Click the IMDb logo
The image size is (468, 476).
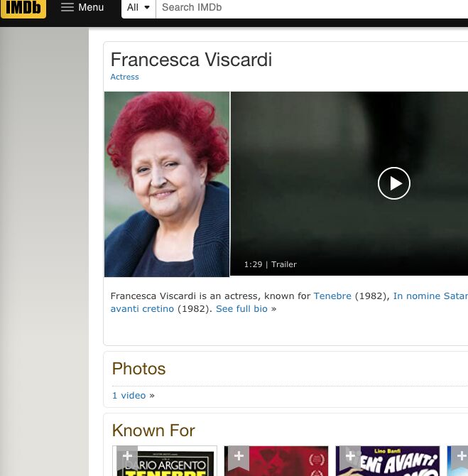(23, 8)
